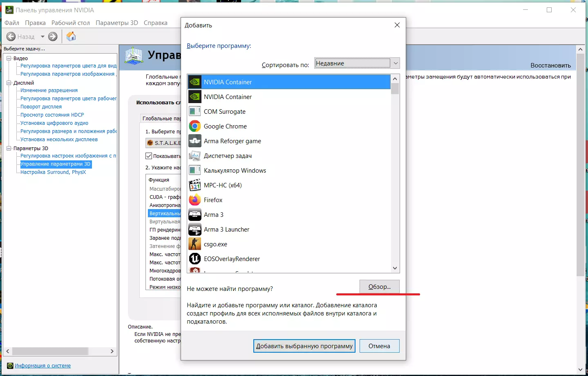
Task: Pick the EOSOverlayRenderer icon
Action: pos(195,259)
